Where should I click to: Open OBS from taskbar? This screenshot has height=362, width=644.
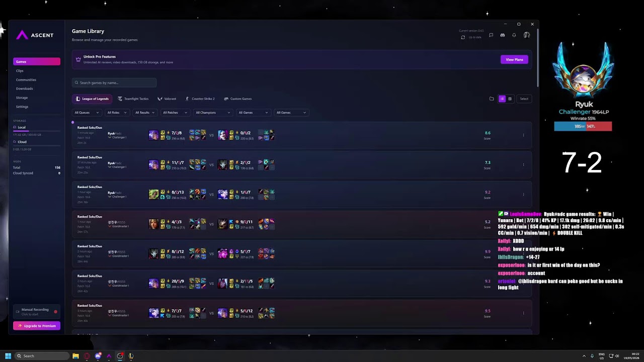(x=120, y=356)
